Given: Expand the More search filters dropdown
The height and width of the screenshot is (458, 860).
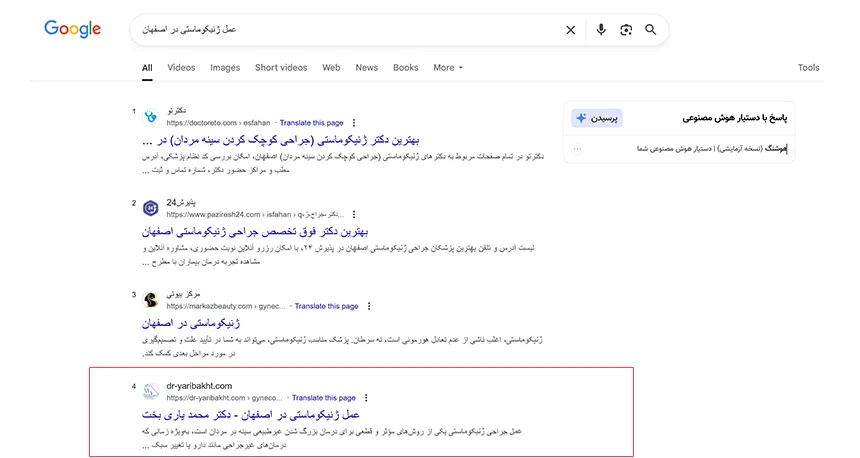Looking at the screenshot, I should tap(448, 68).
